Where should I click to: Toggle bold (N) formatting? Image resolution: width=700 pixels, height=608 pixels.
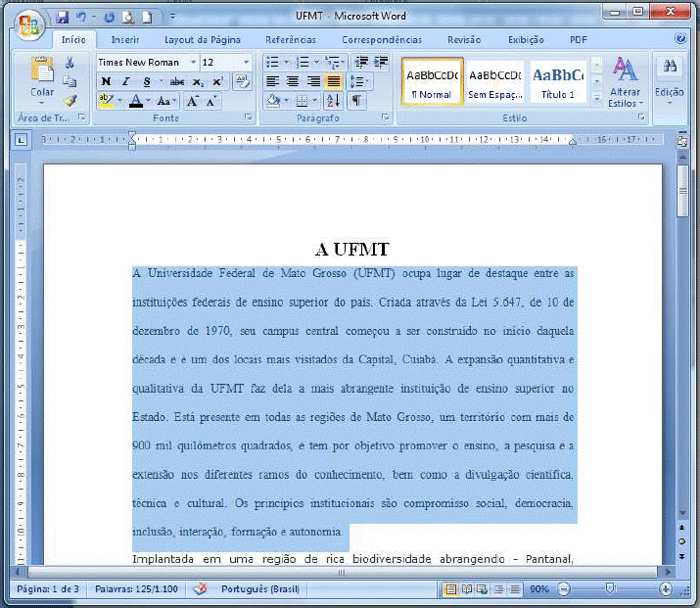coord(107,81)
